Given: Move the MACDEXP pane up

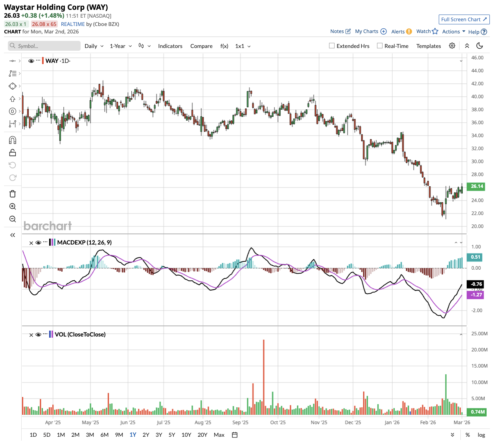Looking at the screenshot, I should (456, 243).
